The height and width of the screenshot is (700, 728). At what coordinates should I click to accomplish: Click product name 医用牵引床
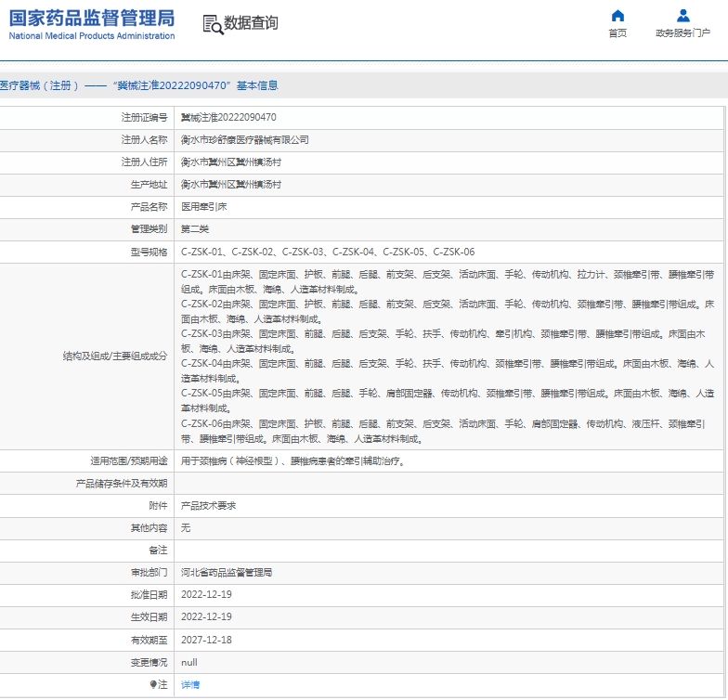204,206
